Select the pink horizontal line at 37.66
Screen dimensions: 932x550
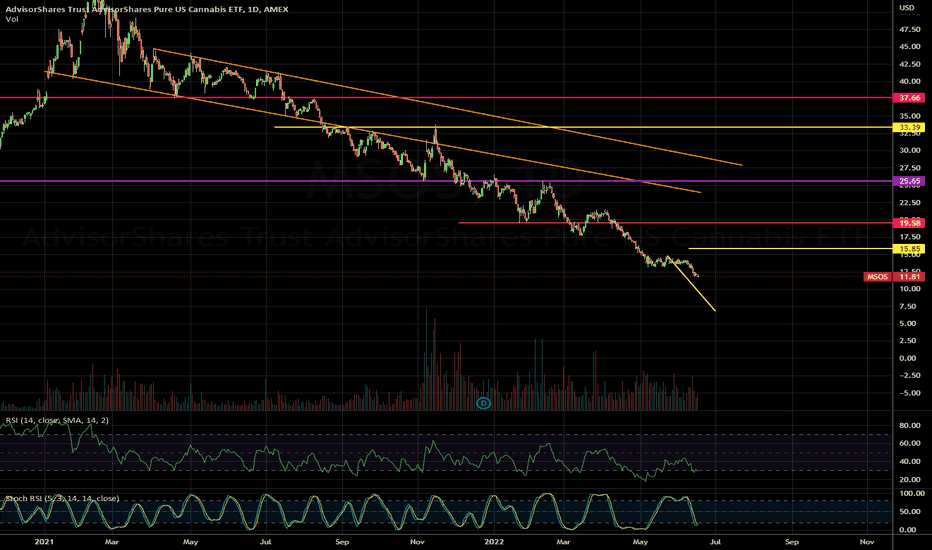pos(446,98)
